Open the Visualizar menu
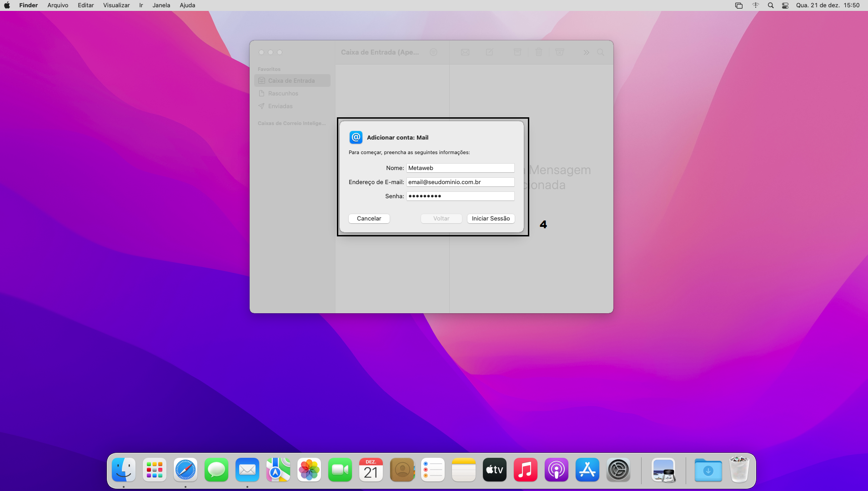868x491 pixels. (116, 5)
